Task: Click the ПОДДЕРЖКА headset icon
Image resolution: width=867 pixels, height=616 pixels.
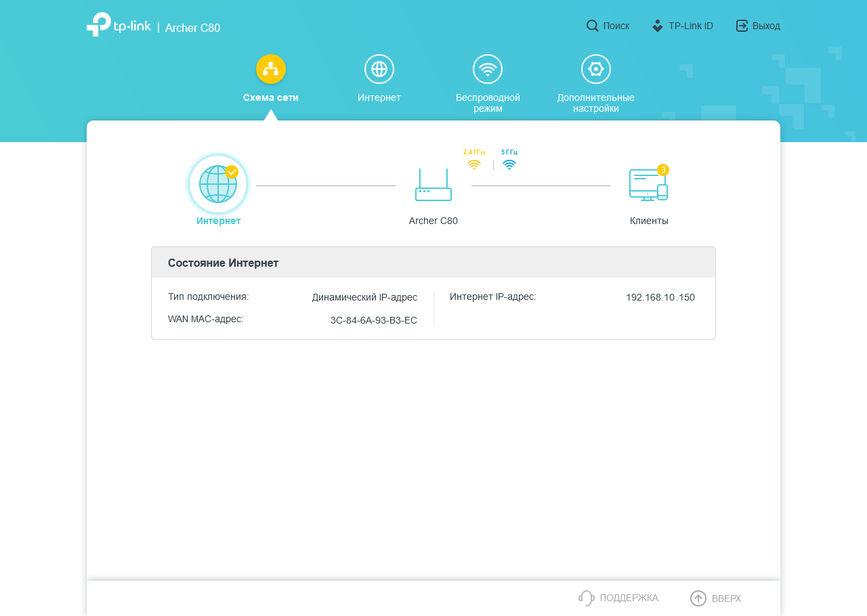Action: 586,598
